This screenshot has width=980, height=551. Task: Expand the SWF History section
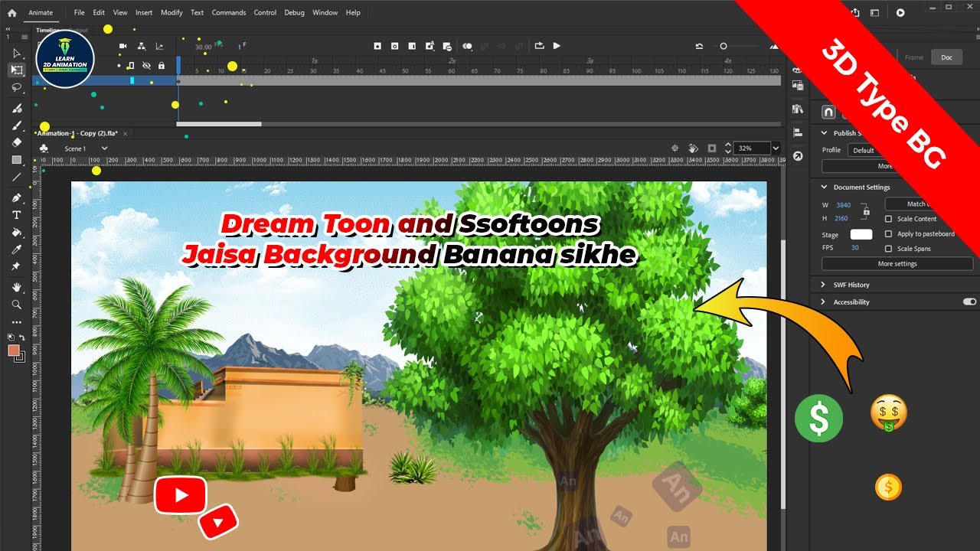(x=825, y=285)
